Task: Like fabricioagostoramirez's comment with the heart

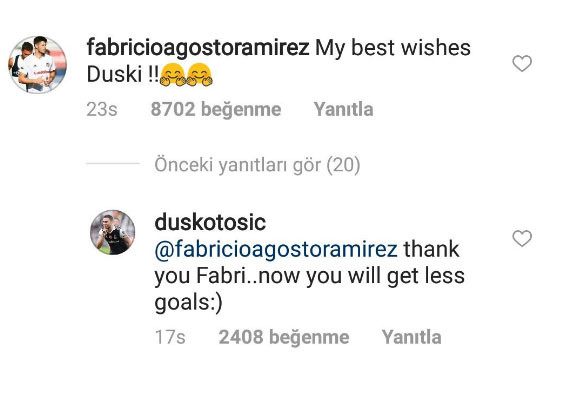Action: click(522, 64)
